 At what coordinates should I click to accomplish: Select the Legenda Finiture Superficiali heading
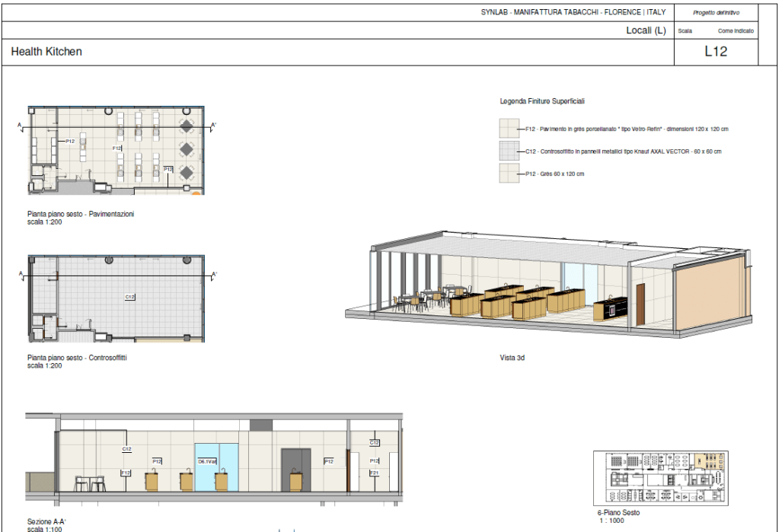541,101
